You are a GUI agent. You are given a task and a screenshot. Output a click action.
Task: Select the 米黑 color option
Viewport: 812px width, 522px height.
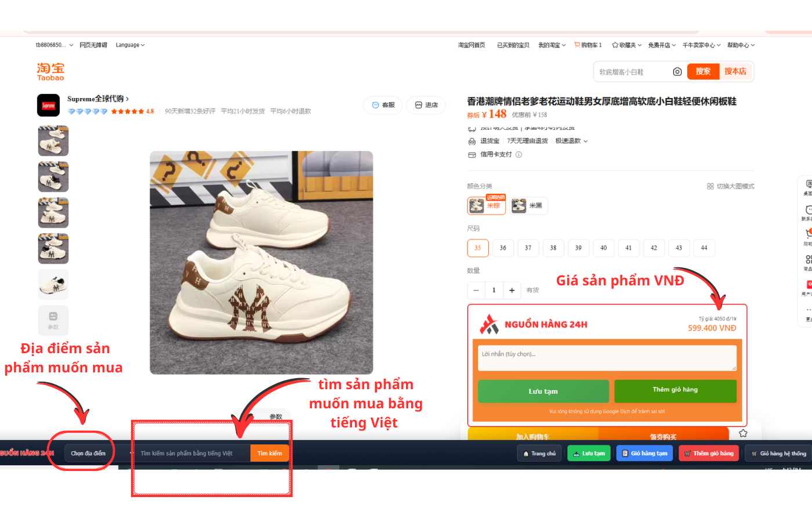(x=529, y=205)
